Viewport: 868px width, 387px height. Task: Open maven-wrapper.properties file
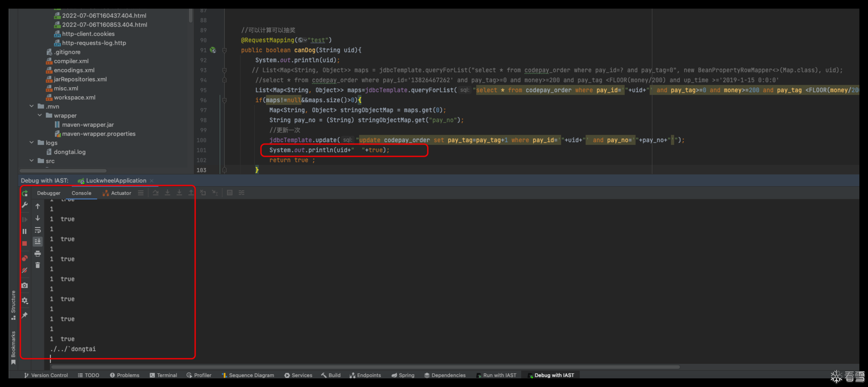tap(95, 134)
